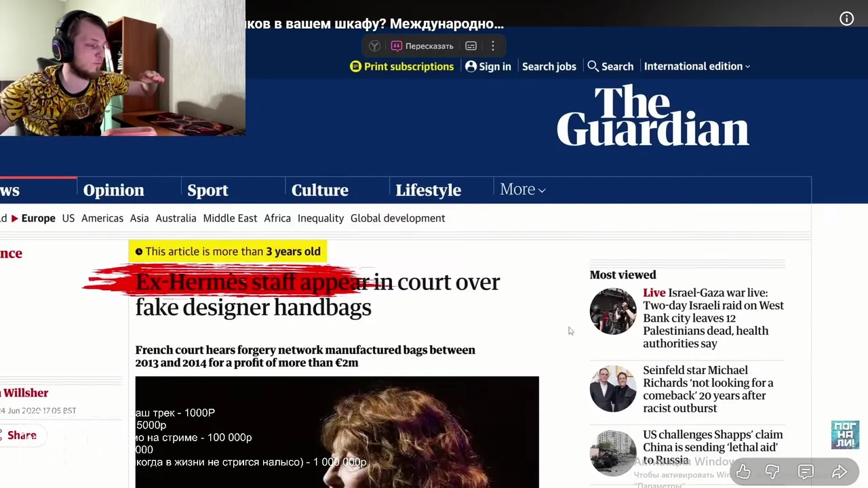Click the Yandex Y logo icon

coord(374,46)
